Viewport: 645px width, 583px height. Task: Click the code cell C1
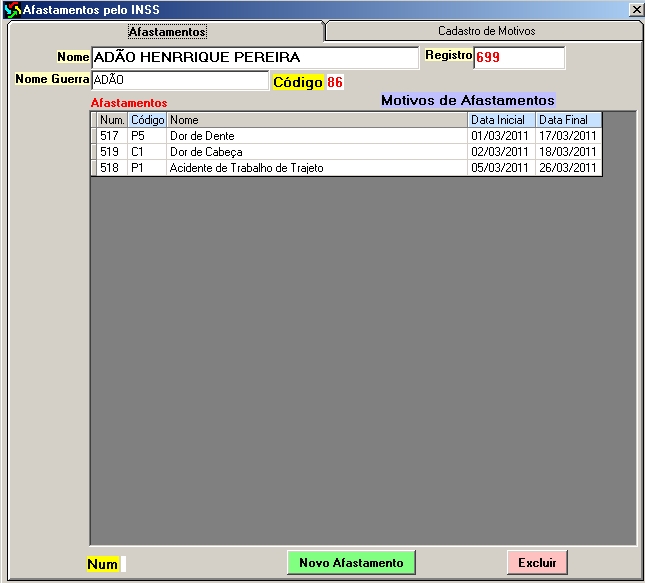pyautogui.click(x=147, y=152)
